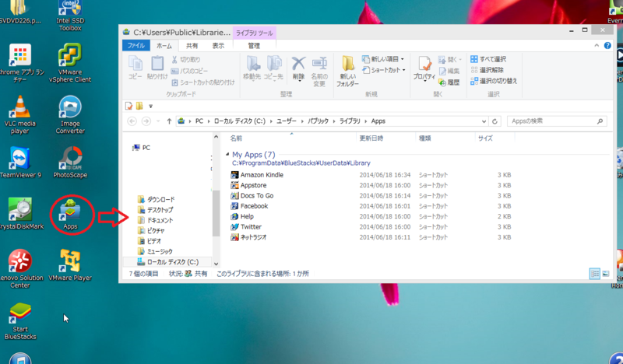623x364 pixels.
Task: Click the コピー (Copy) ribbon icon
Action: pyautogui.click(x=135, y=68)
